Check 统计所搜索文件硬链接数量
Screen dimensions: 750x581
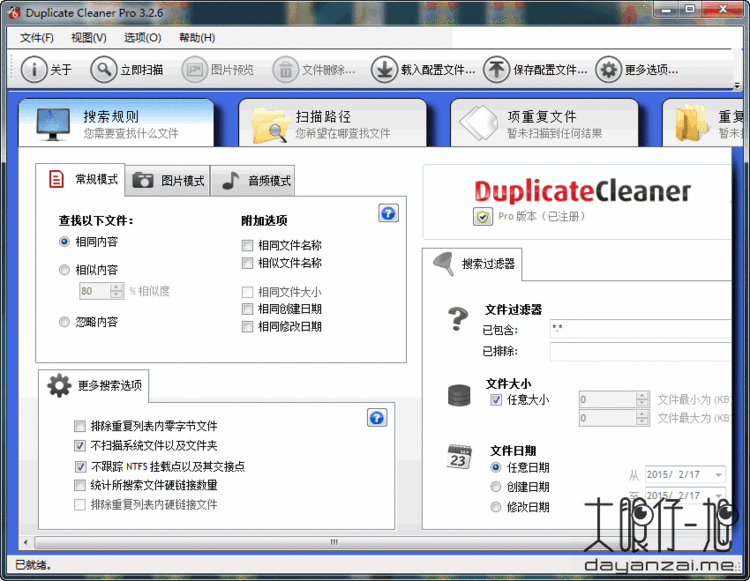pyautogui.click(x=80, y=486)
